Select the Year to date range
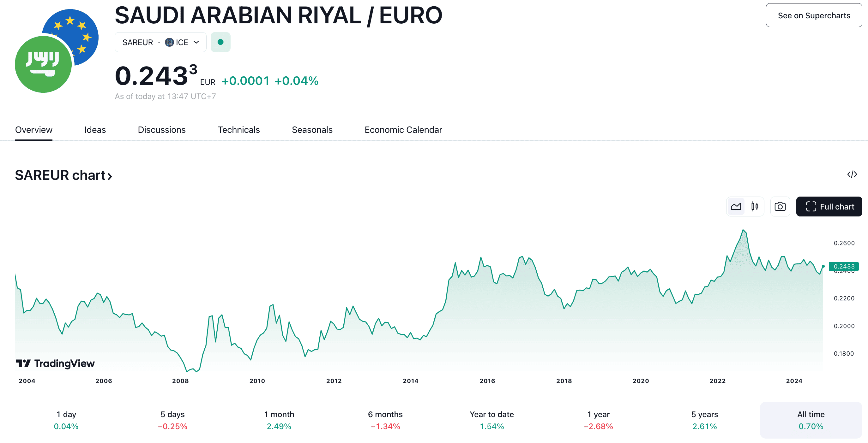 point(491,420)
